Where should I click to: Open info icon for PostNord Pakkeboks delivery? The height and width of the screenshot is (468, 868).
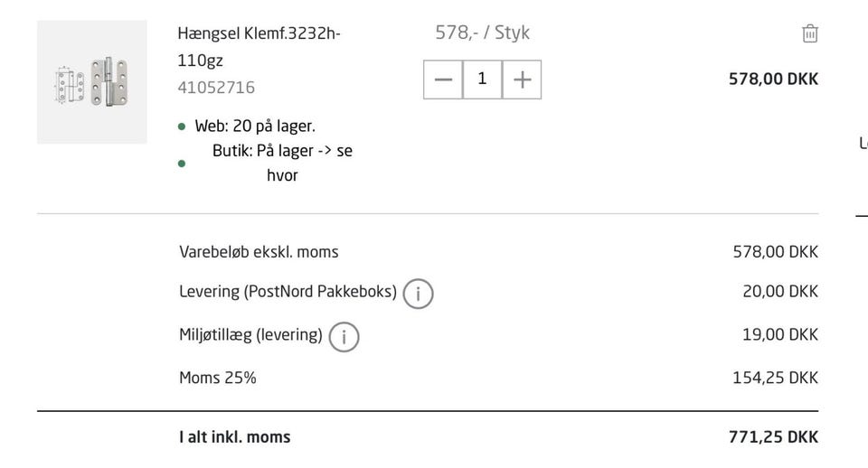pos(418,294)
